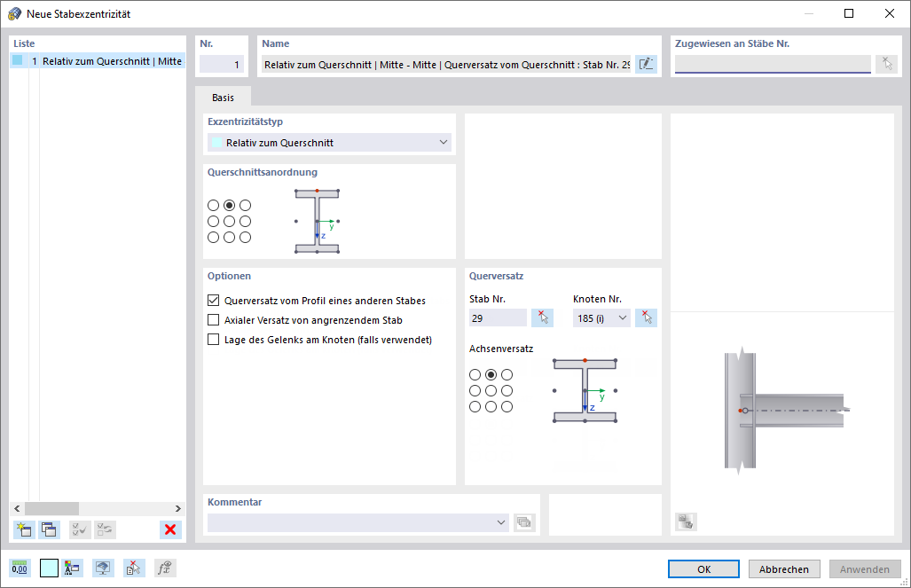Click the Zugewiesen an Stäbe Nr. field
This screenshot has width=911, height=588.
(x=773, y=64)
